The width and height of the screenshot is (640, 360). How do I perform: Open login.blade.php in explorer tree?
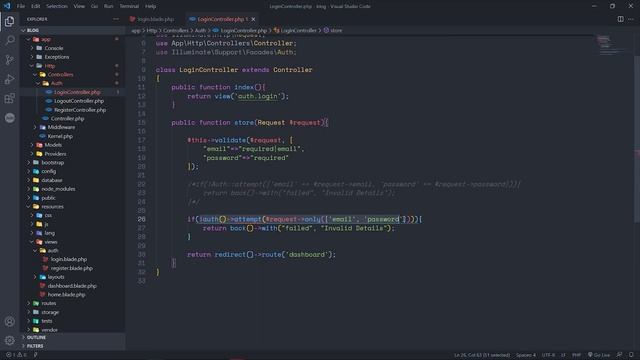click(69, 259)
